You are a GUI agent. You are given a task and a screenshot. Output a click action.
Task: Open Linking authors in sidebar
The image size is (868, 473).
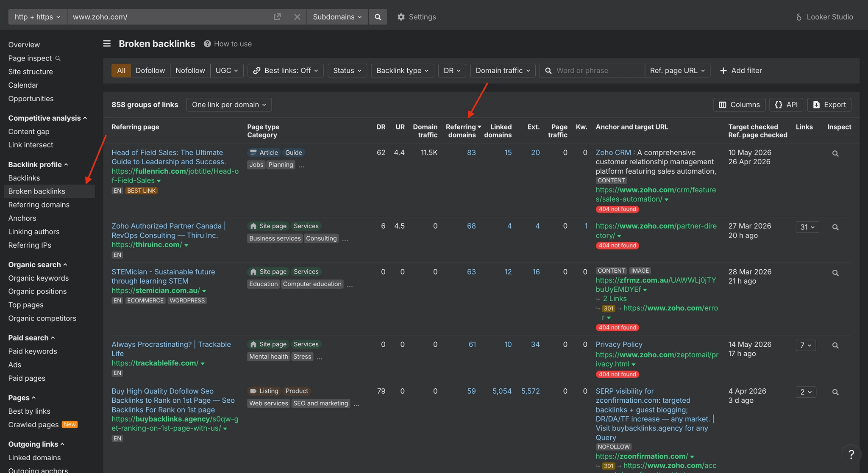(34, 232)
